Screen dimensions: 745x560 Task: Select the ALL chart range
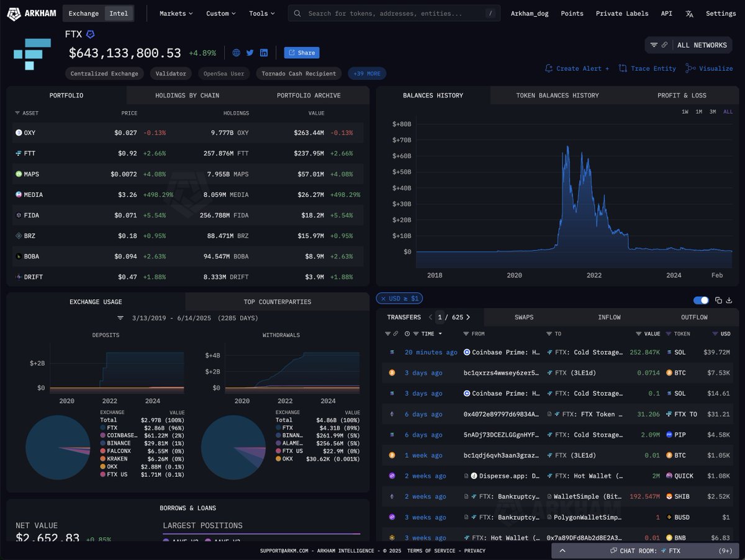(728, 112)
